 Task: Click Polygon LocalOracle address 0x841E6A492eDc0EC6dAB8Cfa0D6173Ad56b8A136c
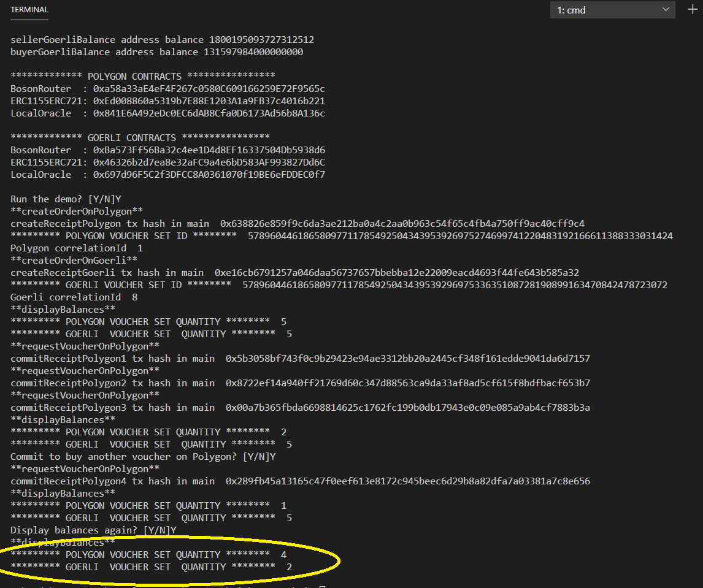(x=209, y=113)
